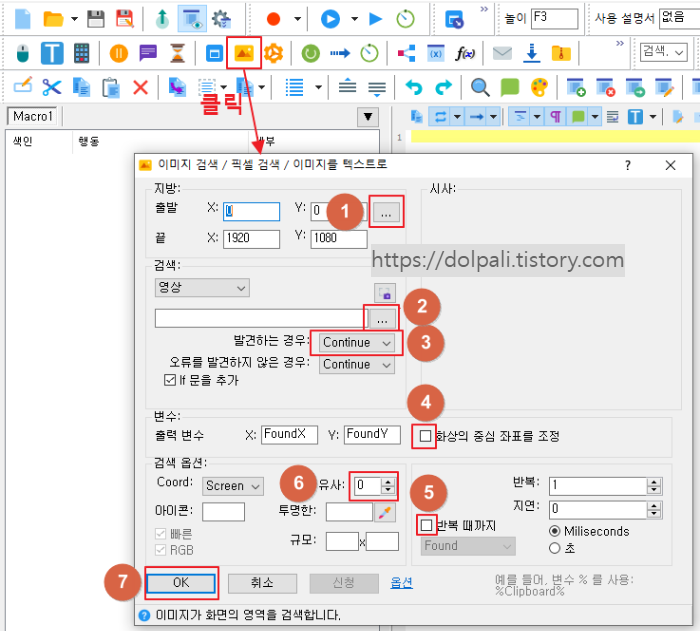Screen dimensions: 700x631
Task: Click the play macro blue circle icon
Action: coord(330,19)
